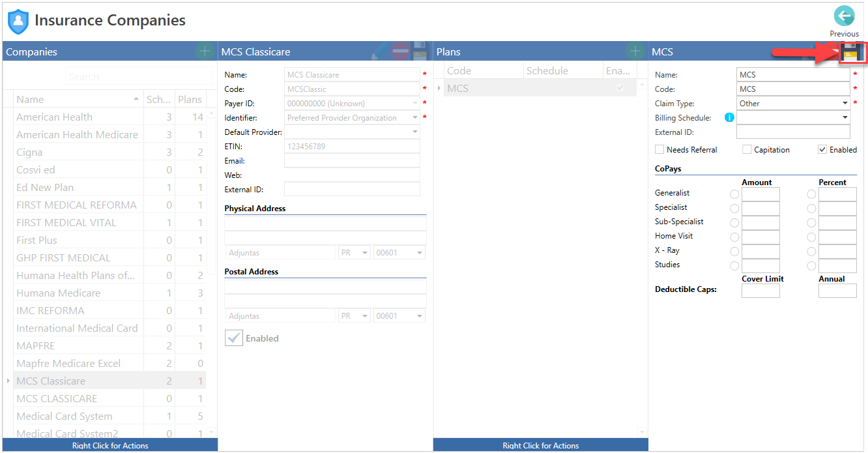Sort companies by Plans column header

[x=190, y=99]
